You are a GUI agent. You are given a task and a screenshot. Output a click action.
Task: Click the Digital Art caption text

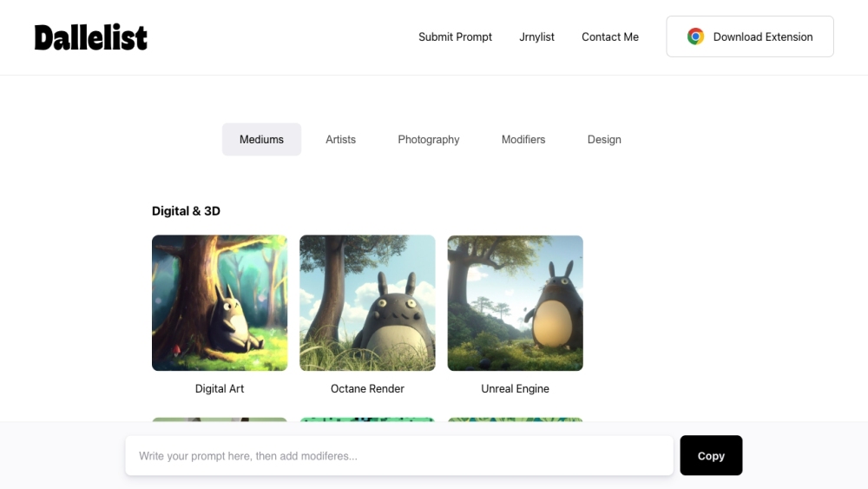pyautogui.click(x=220, y=388)
